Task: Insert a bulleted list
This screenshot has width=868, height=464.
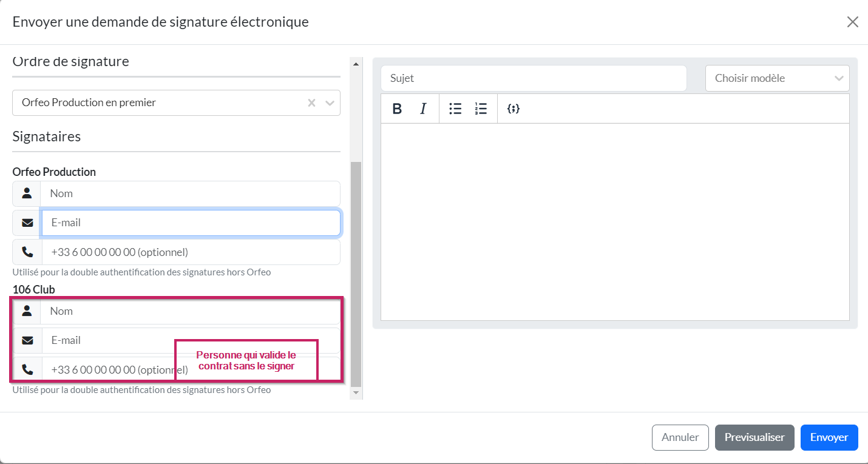Action: tap(455, 109)
